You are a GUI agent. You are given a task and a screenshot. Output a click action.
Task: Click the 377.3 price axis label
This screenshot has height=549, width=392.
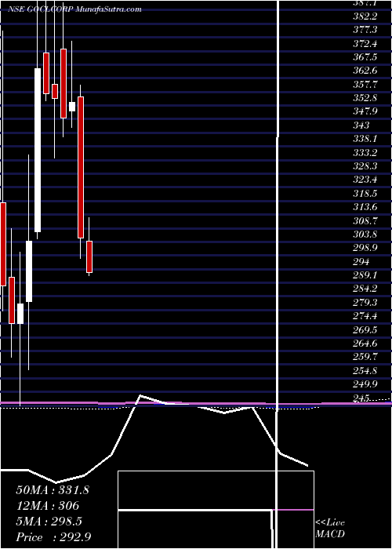coord(365,30)
